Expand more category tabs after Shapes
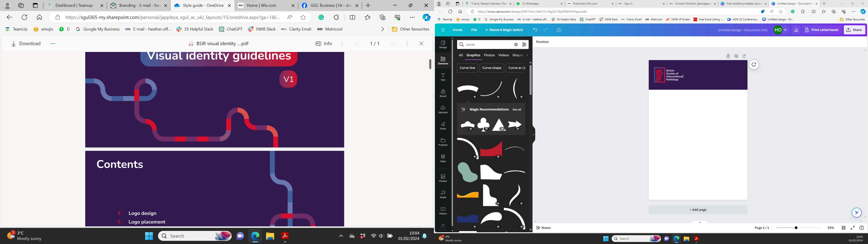This screenshot has width=868, height=244. (x=527, y=55)
